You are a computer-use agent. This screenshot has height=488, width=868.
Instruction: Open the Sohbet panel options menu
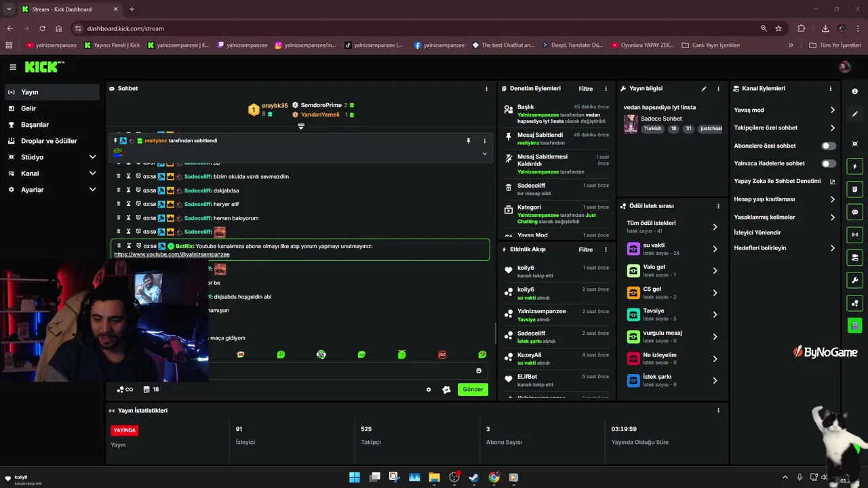point(486,89)
